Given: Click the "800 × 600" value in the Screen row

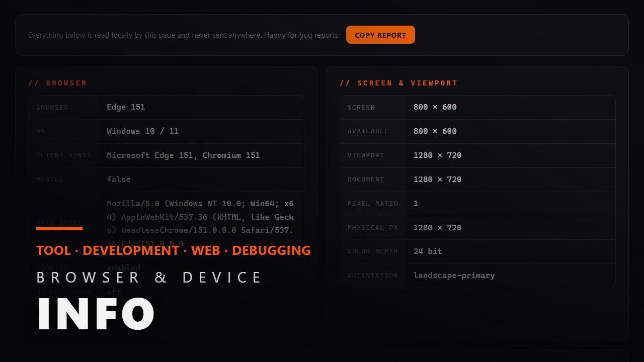Looking at the screenshot, I should [435, 107].
